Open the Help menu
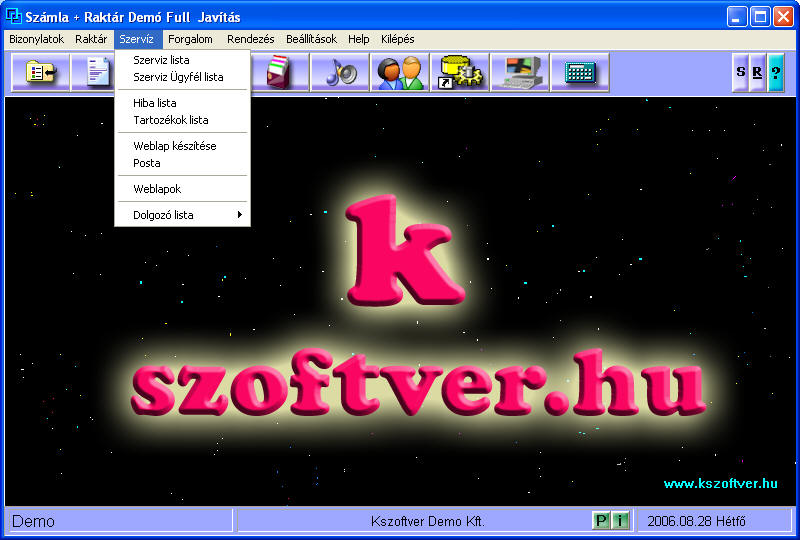Viewport: 800px width, 540px height. point(359,39)
